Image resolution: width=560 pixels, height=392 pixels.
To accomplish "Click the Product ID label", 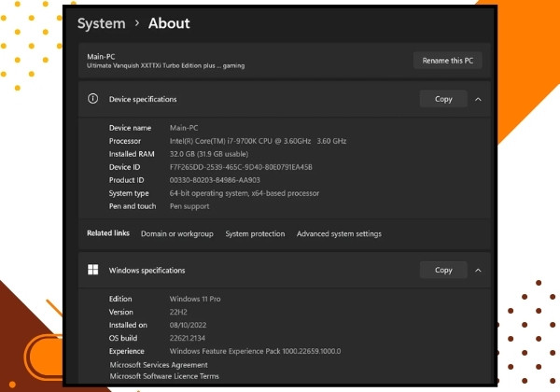I will pos(126,180).
